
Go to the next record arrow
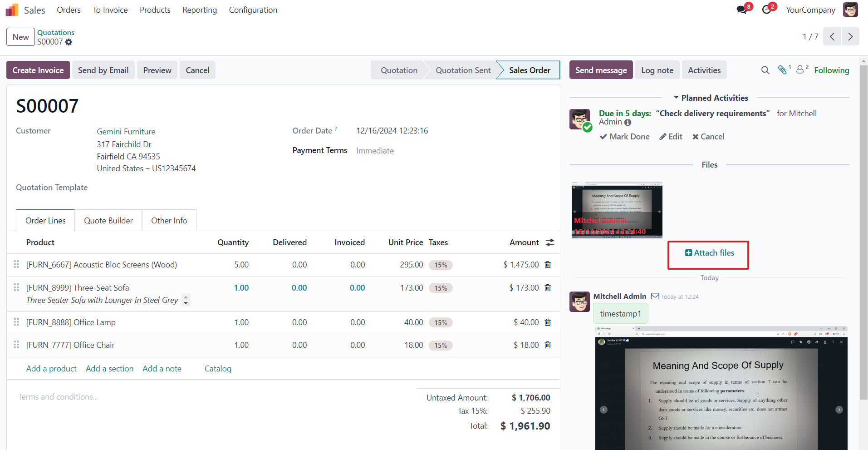click(x=850, y=37)
